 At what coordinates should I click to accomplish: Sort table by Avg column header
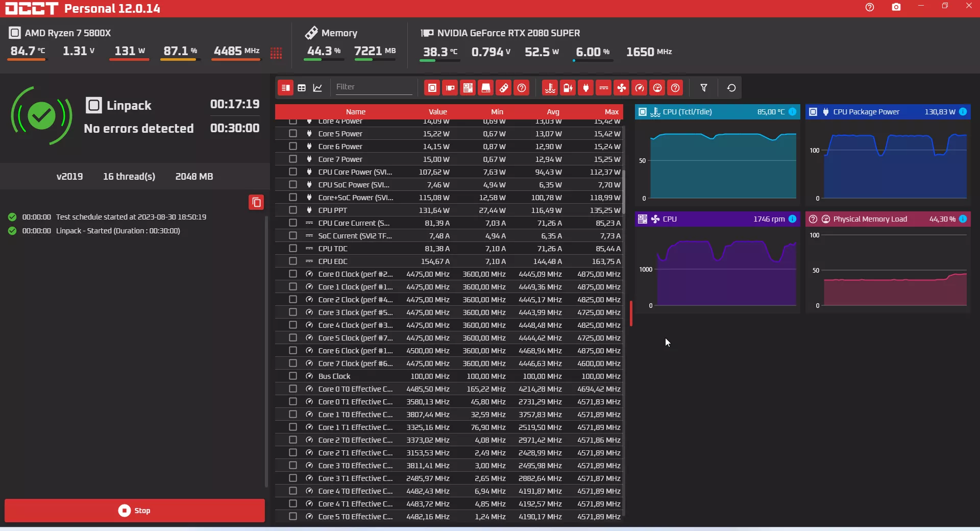(x=553, y=112)
